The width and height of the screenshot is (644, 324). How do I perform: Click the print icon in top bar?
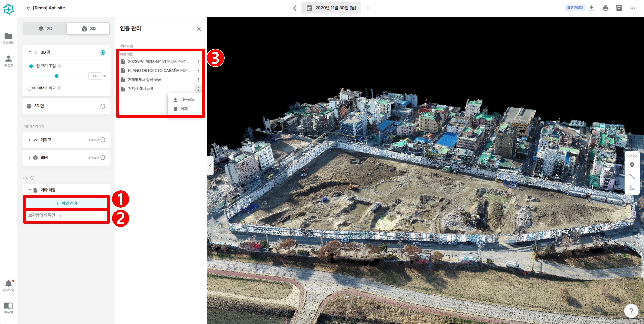(605, 8)
